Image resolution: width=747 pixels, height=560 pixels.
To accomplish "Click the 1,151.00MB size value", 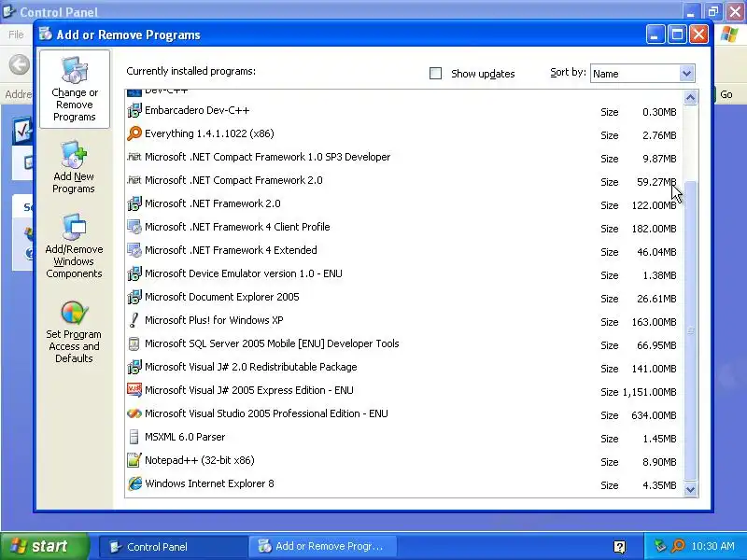I will [x=649, y=392].
